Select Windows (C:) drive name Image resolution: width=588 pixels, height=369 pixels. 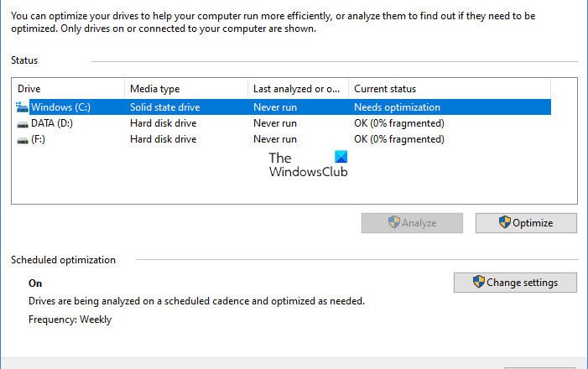[x=61, y=107]
